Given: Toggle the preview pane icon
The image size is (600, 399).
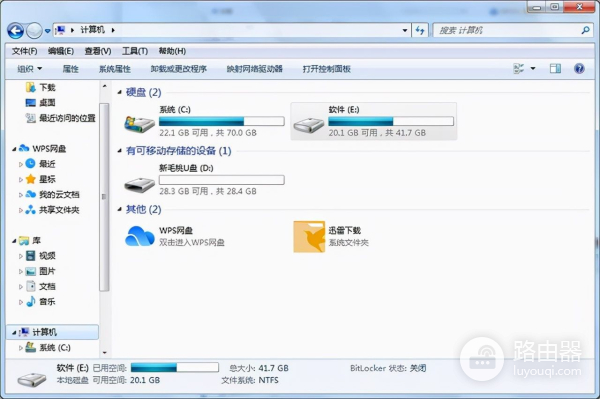Looking at the screenshot, I should pos(555,68).
